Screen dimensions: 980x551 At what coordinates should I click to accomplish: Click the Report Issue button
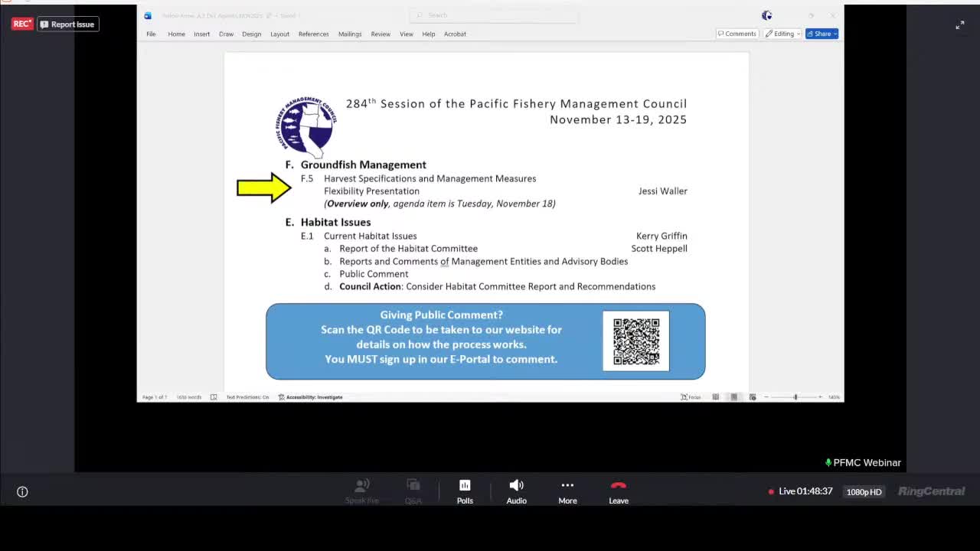pos(67,24)
